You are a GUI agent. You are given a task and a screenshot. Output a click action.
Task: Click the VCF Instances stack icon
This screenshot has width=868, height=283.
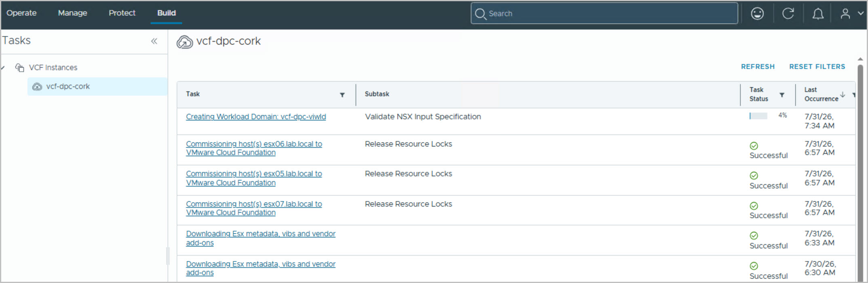pyautogui.click(x=19, y=68)
